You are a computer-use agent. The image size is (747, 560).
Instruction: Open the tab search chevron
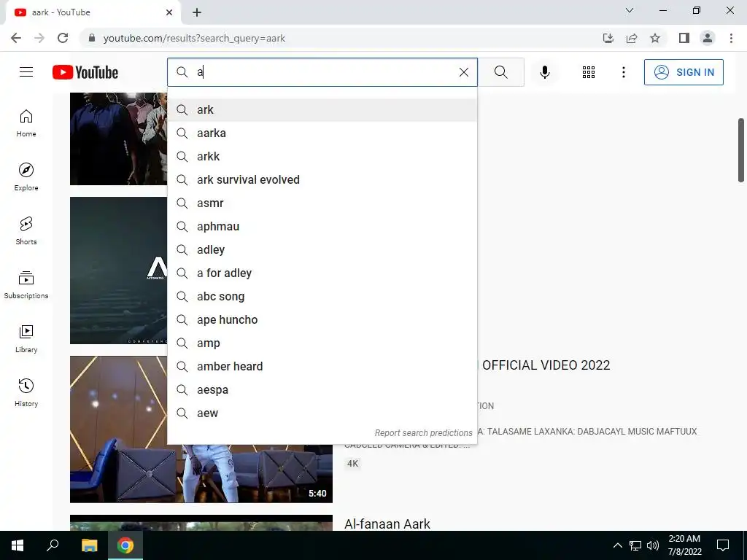pyautogui.click(x=630, y=10)
